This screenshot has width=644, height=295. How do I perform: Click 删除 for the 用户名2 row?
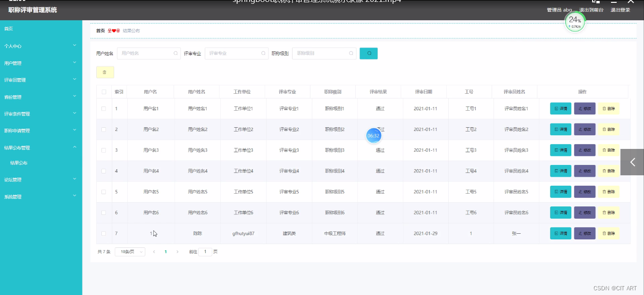[609, 130]
